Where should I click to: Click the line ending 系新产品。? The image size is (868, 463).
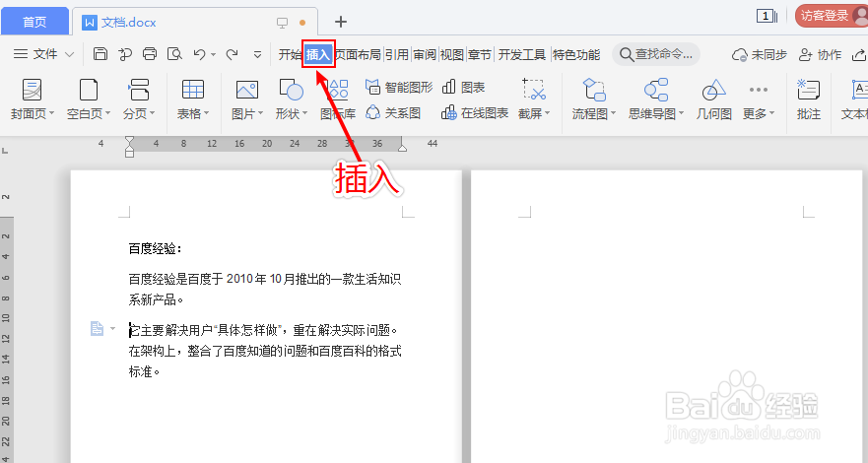point(156,299)
